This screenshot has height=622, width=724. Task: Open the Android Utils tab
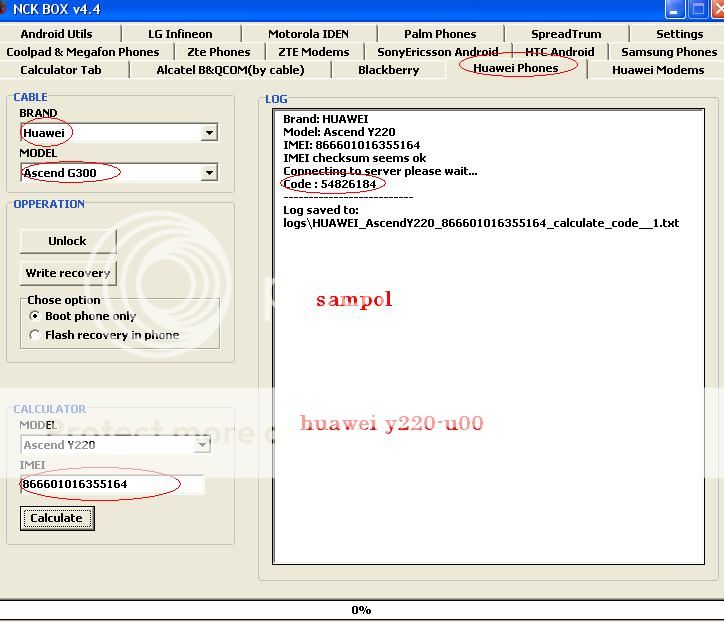(56, 33)
